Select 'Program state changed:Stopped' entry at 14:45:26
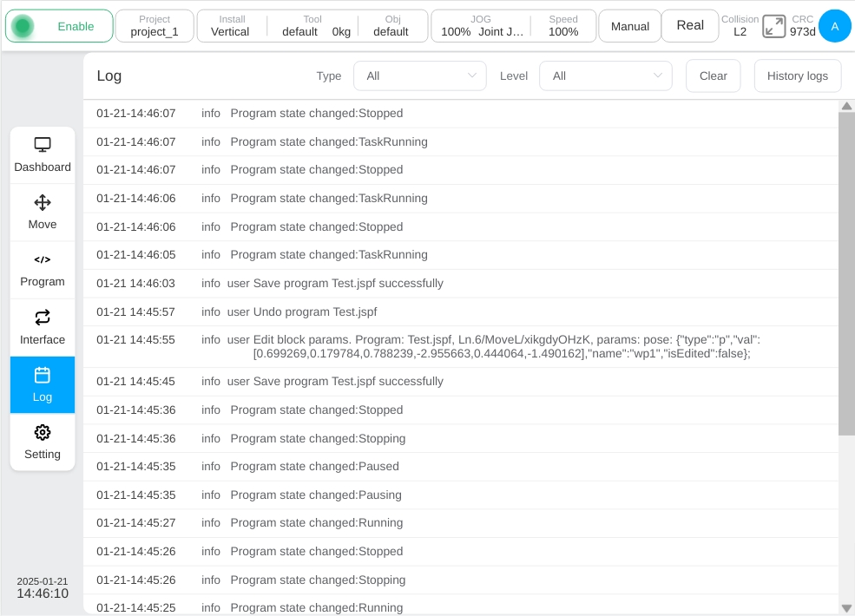The height and width of the screenshot is (616, 855). point(460,552)
